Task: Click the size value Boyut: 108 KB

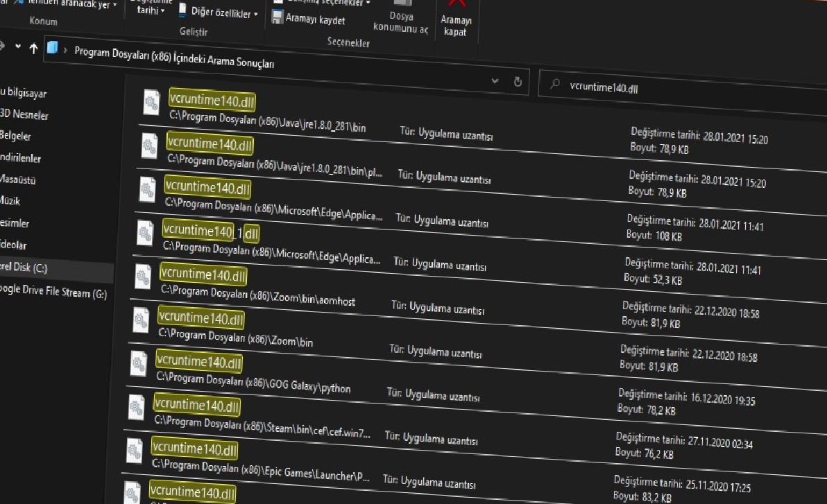Action: click(654, 236)
